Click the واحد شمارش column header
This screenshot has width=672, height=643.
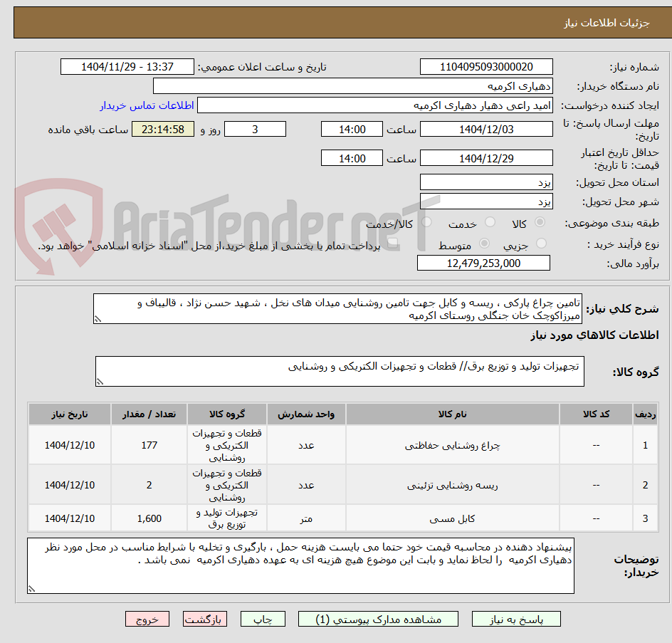306,414
